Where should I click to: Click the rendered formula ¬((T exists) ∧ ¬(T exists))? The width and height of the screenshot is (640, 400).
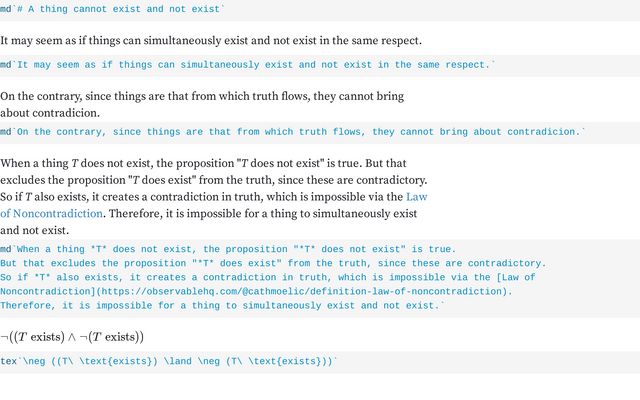click(72, 337)
